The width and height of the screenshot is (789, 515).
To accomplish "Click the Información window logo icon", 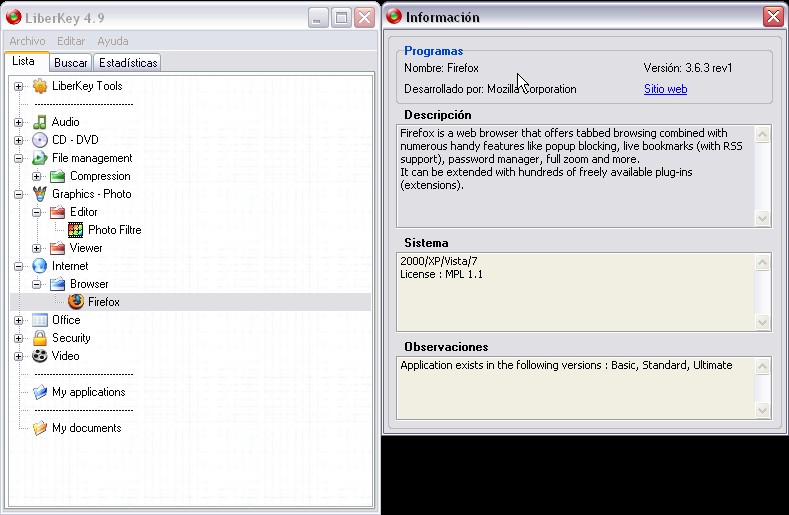I will 394,16.
